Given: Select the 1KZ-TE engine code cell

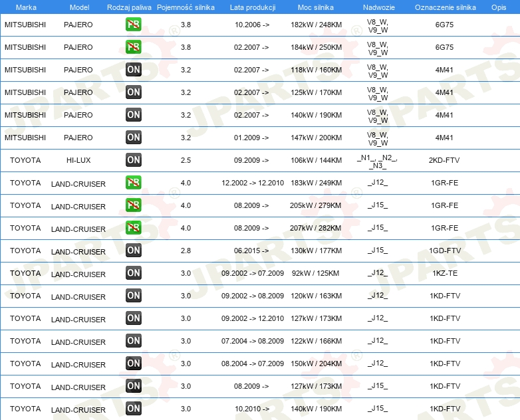Looking at the screenshot, I should pos(445,273).
